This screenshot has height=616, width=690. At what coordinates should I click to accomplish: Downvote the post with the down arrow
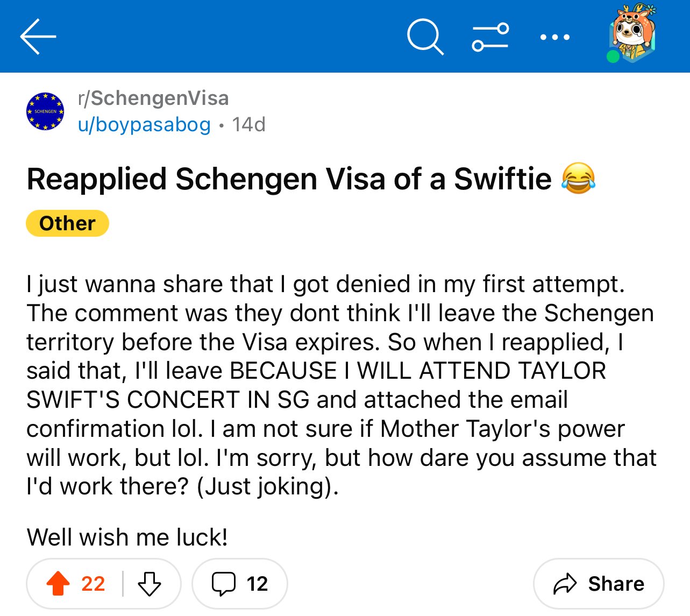tap(150, 584)
